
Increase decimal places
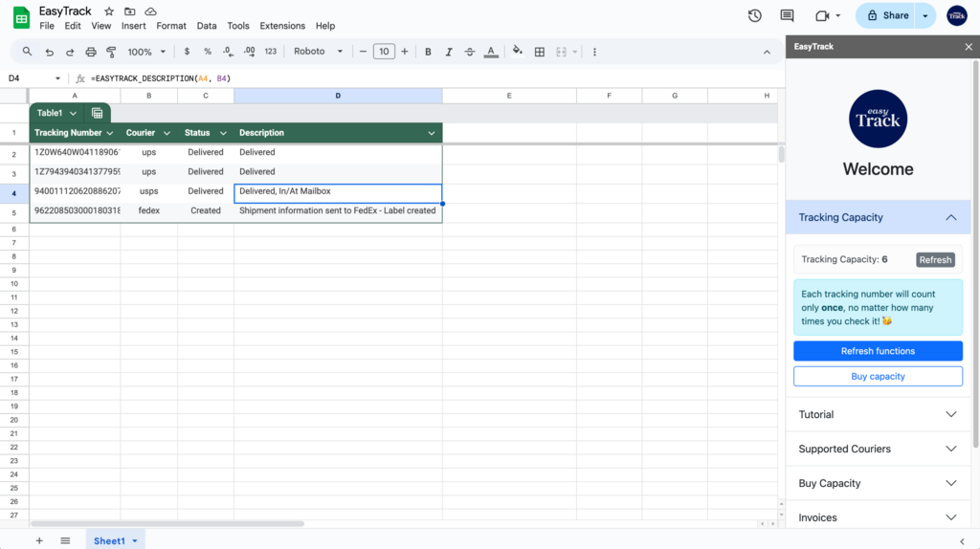coord(249,52)
